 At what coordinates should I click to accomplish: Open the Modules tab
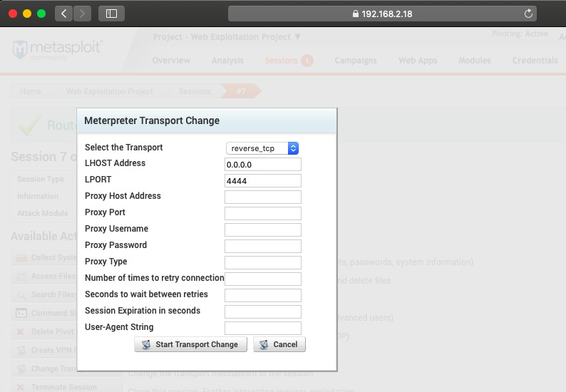[475, 61]
